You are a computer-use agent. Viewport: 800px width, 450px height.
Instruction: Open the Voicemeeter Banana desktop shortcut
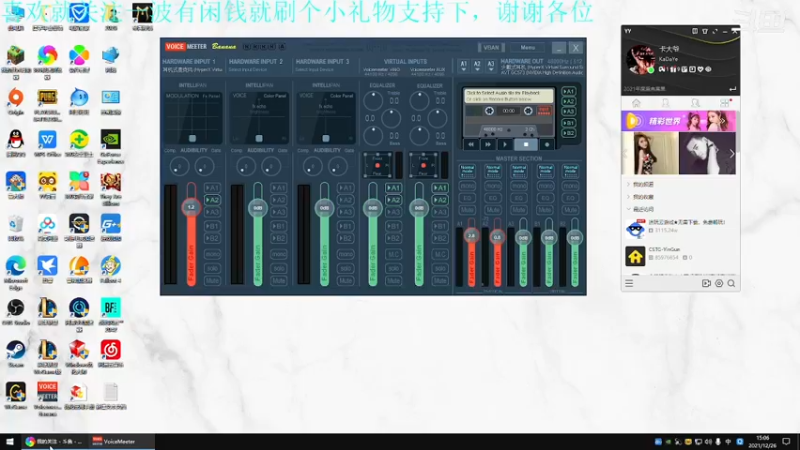pos(47,398)
